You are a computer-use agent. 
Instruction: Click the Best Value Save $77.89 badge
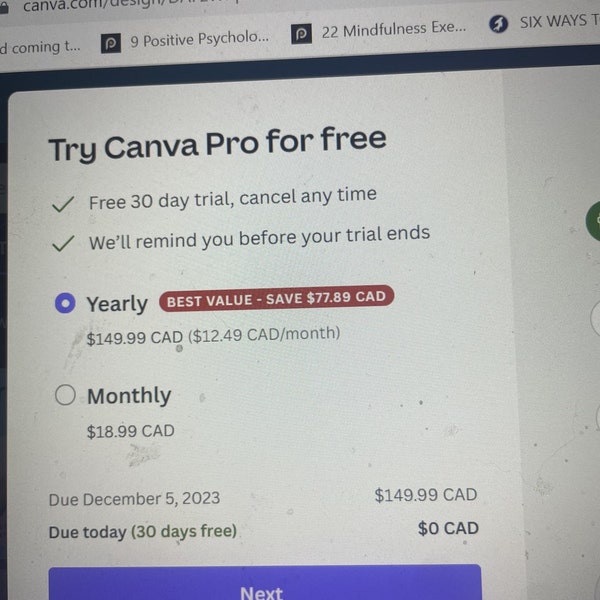(x=276, y=298)
